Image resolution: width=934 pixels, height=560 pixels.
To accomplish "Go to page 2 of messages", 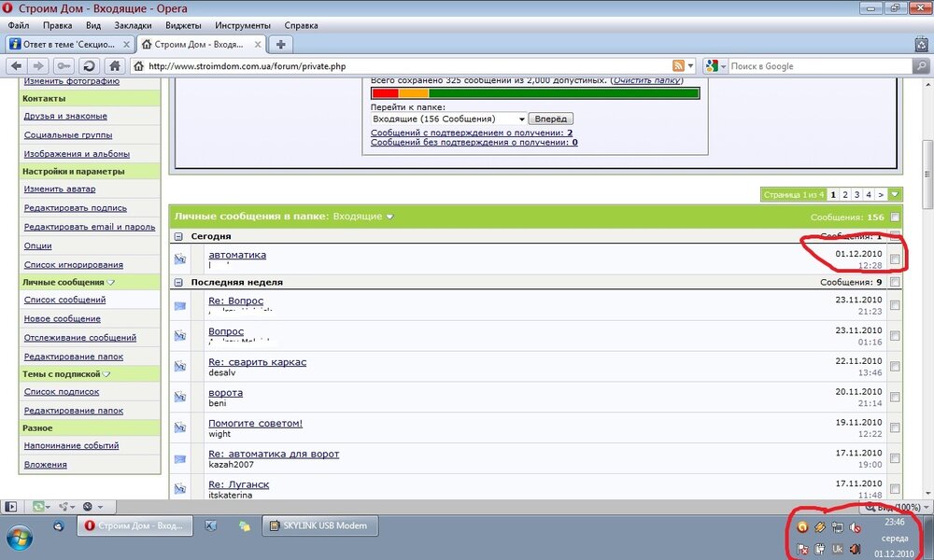I will [x=844, y=195].
